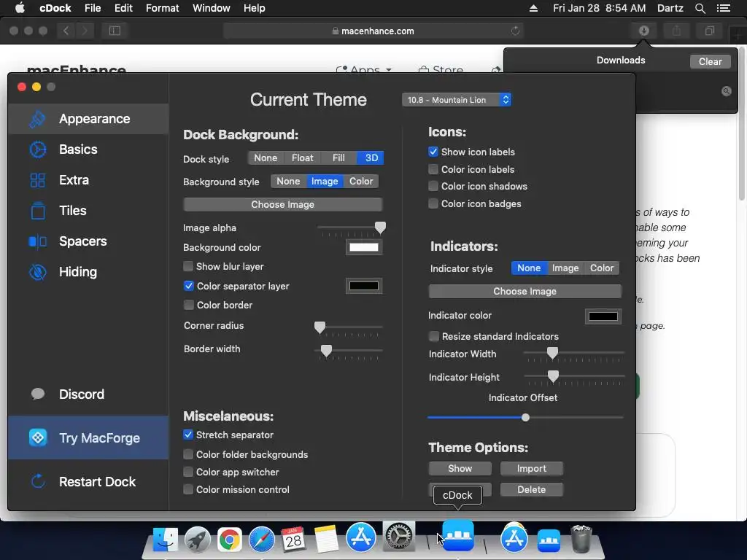Screen dimensions: 747x560
Task: Reload the macenhance.com page
Action: (x=516, y=31)
